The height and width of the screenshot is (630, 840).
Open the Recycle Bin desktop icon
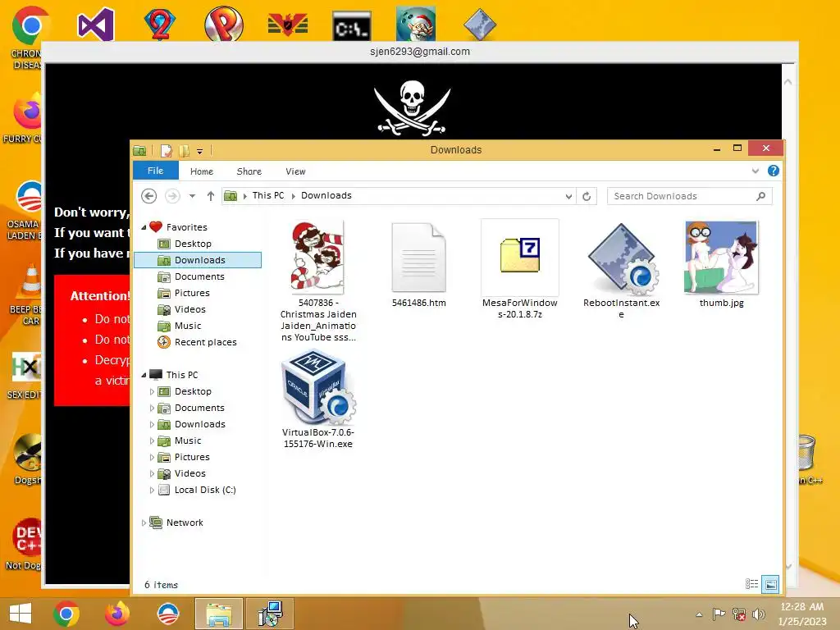(806, 453)
